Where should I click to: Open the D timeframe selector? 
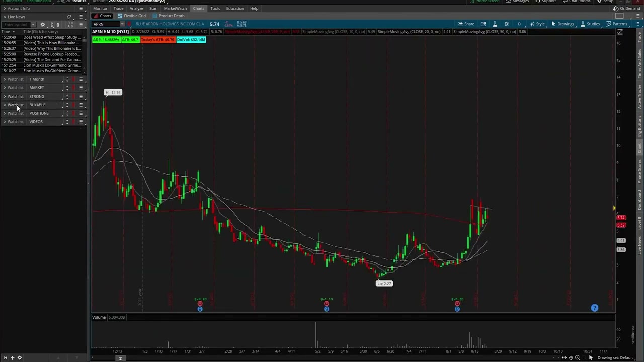pos(519,24)
